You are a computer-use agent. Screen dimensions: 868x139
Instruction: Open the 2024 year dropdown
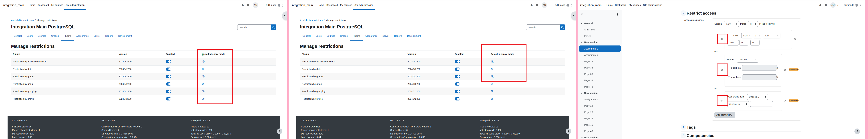coord(733,42)
